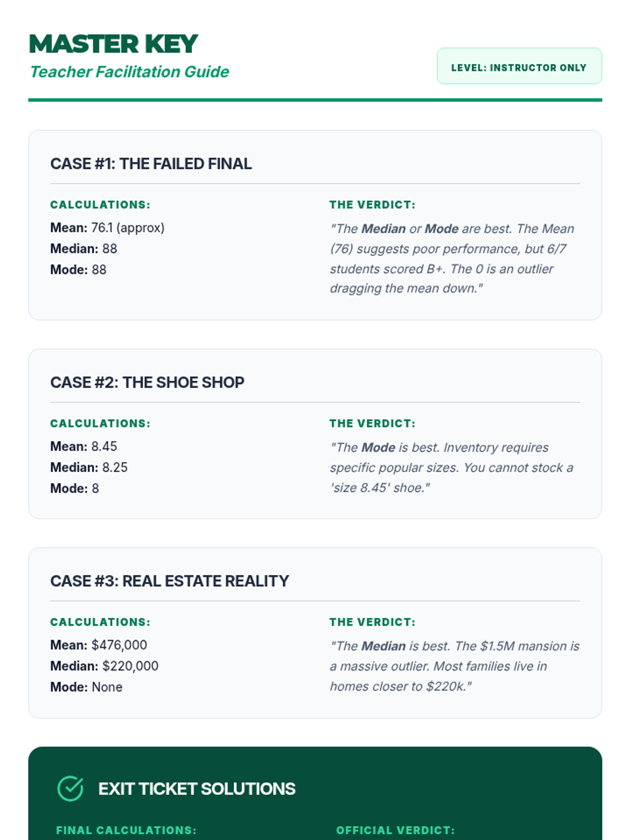The height and width of the screenshot is (840, 630).
Task: Click the Mode: 88 line in Case #1
Action: (x=78, y=270)
